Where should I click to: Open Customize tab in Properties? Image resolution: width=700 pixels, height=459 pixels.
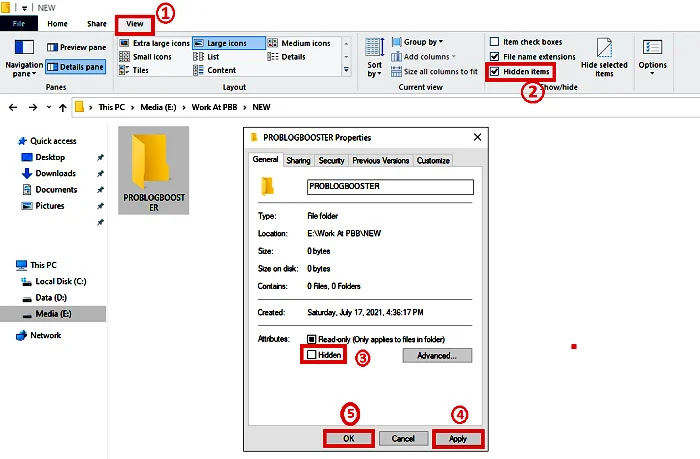(x=433, y=161)
